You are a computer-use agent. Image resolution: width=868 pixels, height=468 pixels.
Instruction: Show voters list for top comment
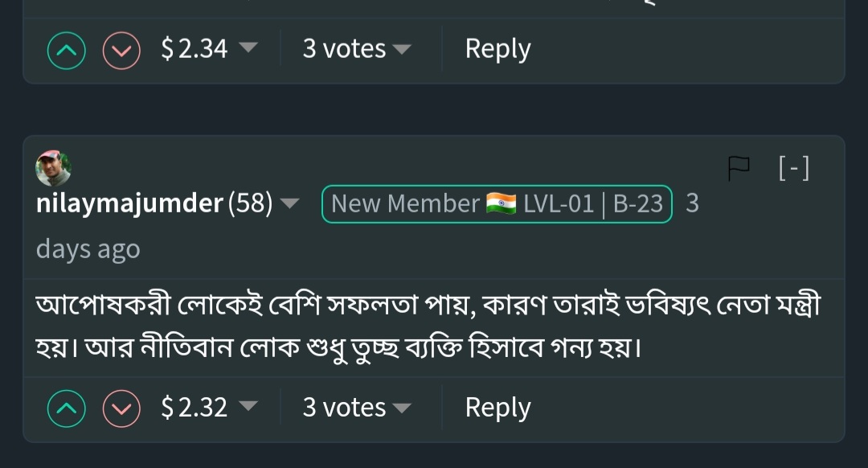357,49
